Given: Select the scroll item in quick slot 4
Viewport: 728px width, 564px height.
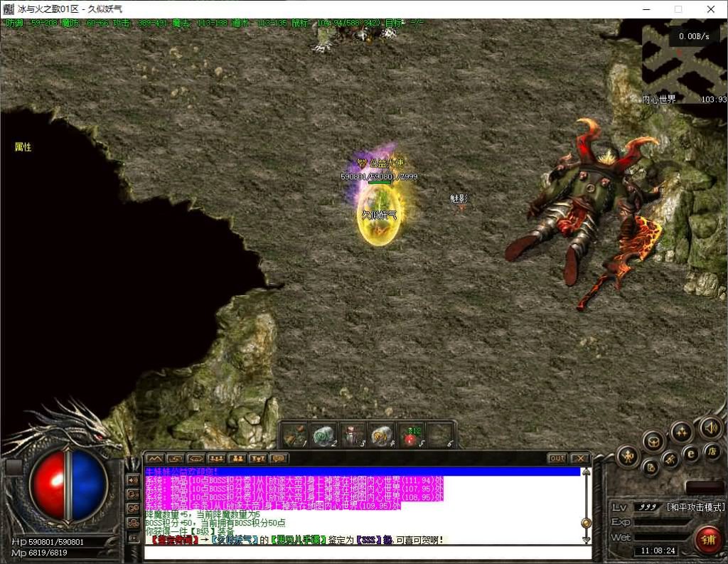Looking at the screenshot, I should click(382, 435).
